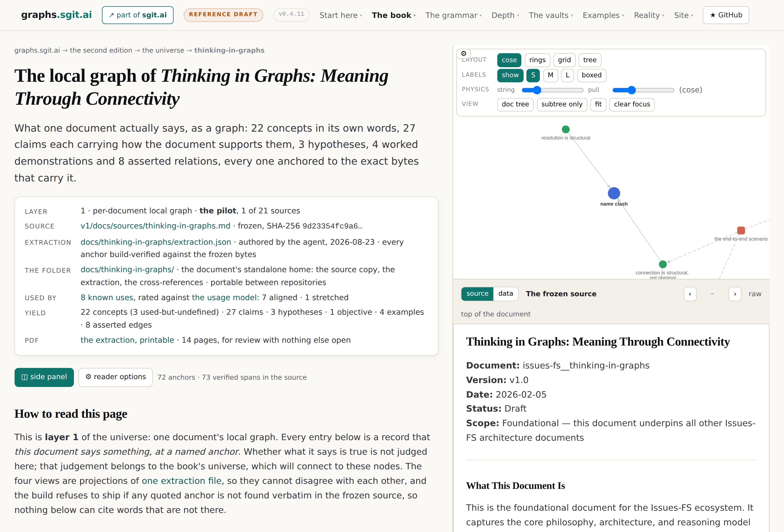The image size is (784, 532).
Task: Click the '72 anchors · 73 verified spans' text
Action: [x=232, y=377]
